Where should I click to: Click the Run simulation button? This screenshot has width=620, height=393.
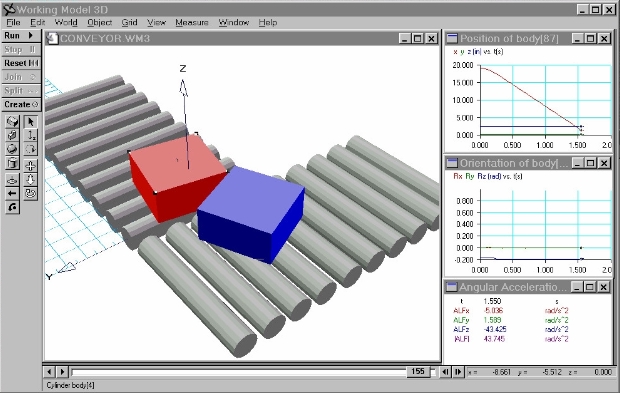coord(21,36)
